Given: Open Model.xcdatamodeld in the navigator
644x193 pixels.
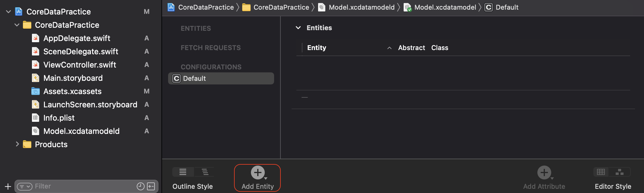Looking at the screenshot, I should (81, 131).
